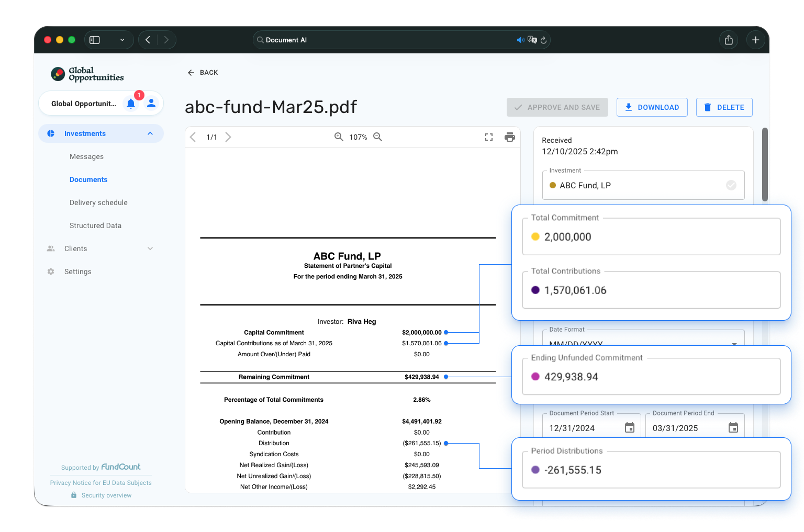Collapse the Investments sidebar section

click(x=150, y=133)
